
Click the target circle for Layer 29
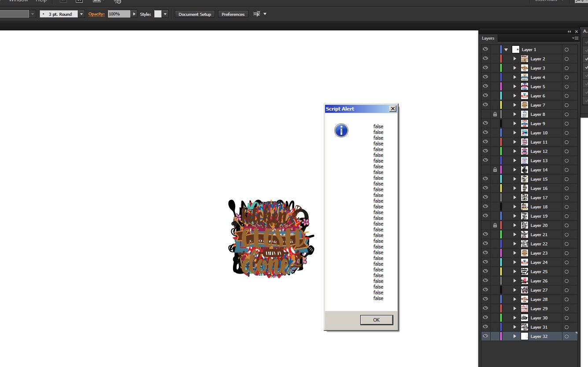566,309
